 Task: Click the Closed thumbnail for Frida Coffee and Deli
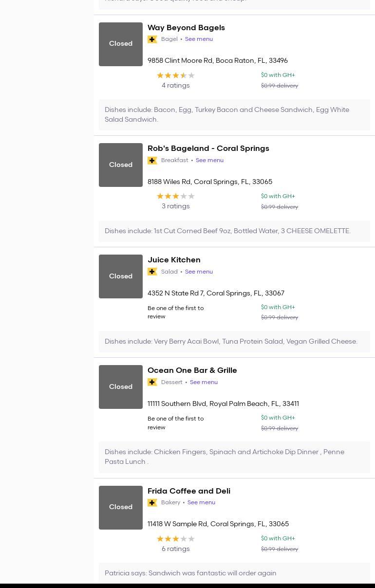click(x=121, y=507)
